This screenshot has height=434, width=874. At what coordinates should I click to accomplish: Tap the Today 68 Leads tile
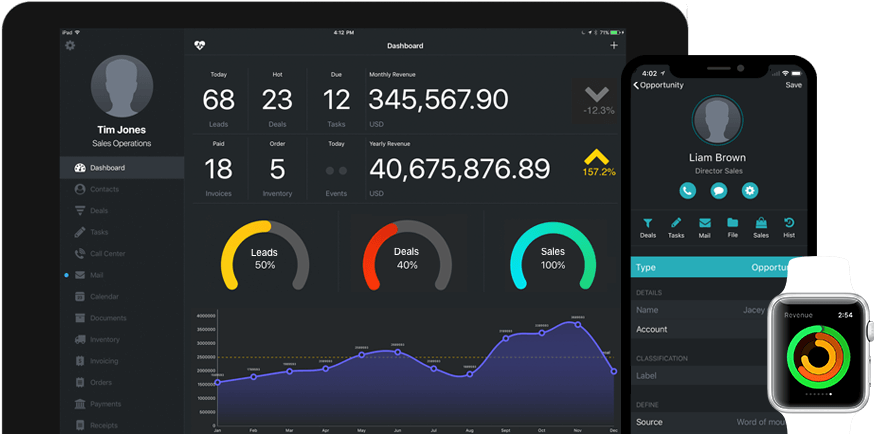click(x=218, y=99)
